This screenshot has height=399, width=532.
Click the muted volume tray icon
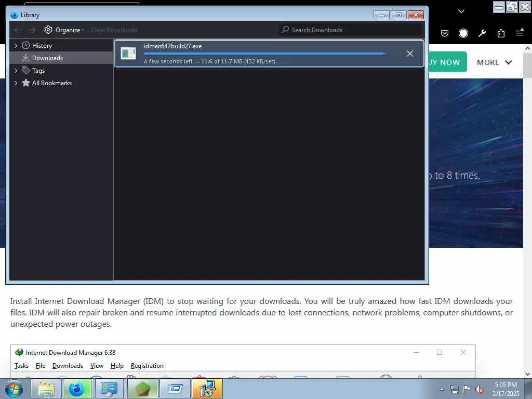coord(480,390)
